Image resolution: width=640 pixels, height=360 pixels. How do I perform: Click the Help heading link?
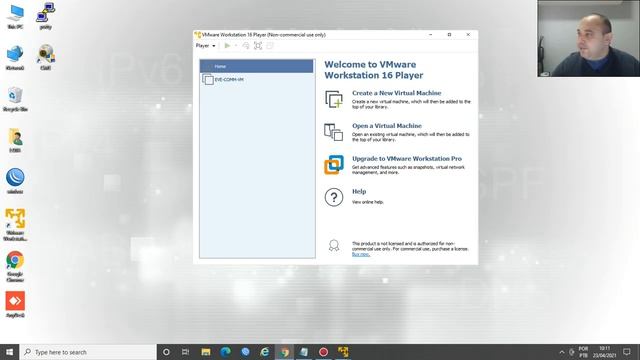pos(359,191)
